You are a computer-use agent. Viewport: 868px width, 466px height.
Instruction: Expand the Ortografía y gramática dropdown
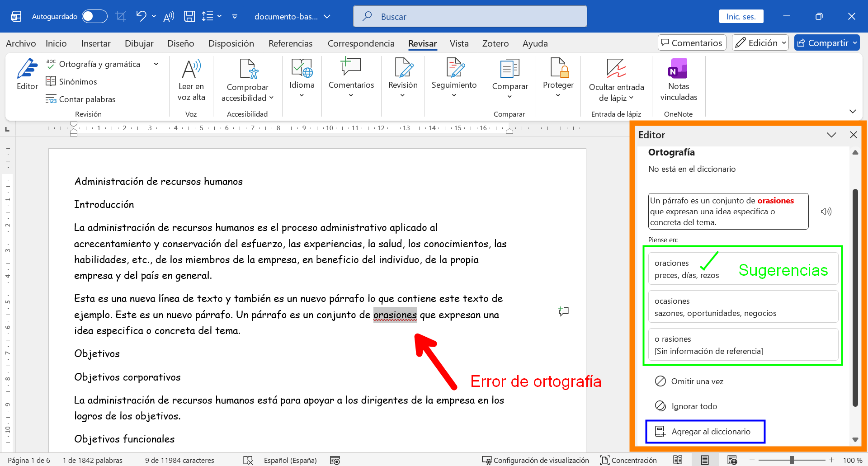click(x=156, y=64)
